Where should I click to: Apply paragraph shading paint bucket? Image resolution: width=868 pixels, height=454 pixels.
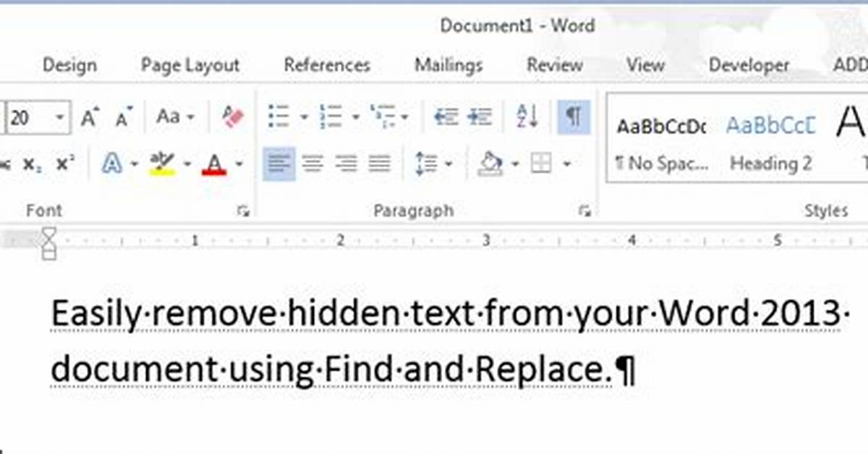[x=491, y=164]
